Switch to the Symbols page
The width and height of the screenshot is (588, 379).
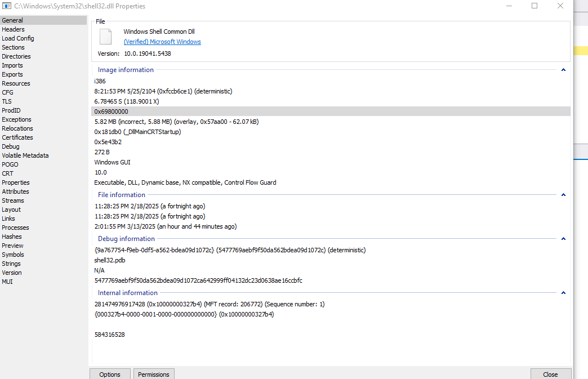(x=43, y=254)
